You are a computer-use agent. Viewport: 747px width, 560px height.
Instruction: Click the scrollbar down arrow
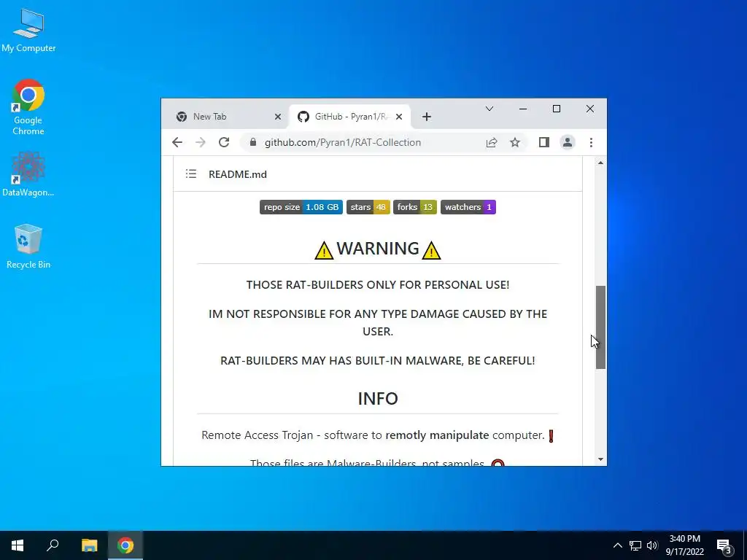[601, 459]
